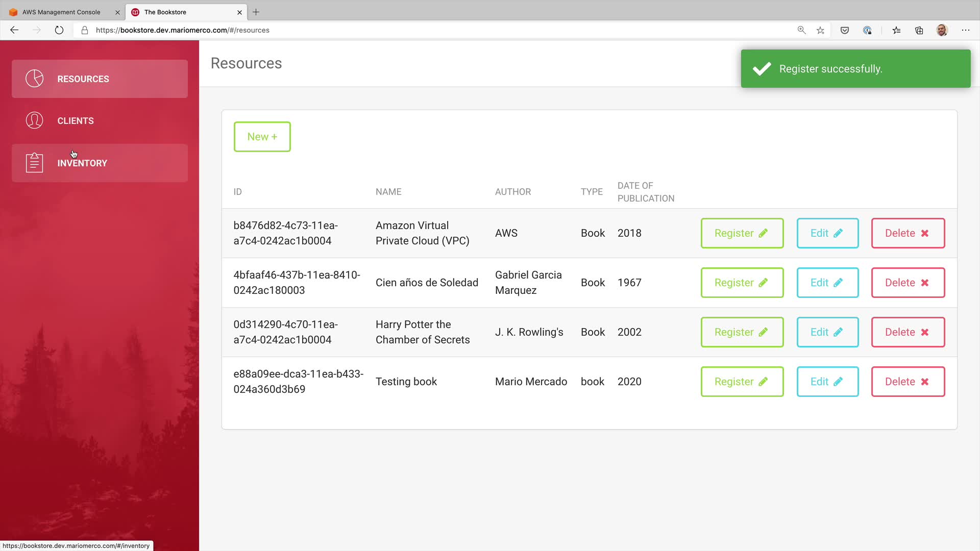
Task: Switch to AWS Management Console tab
Action: (61, 12)
